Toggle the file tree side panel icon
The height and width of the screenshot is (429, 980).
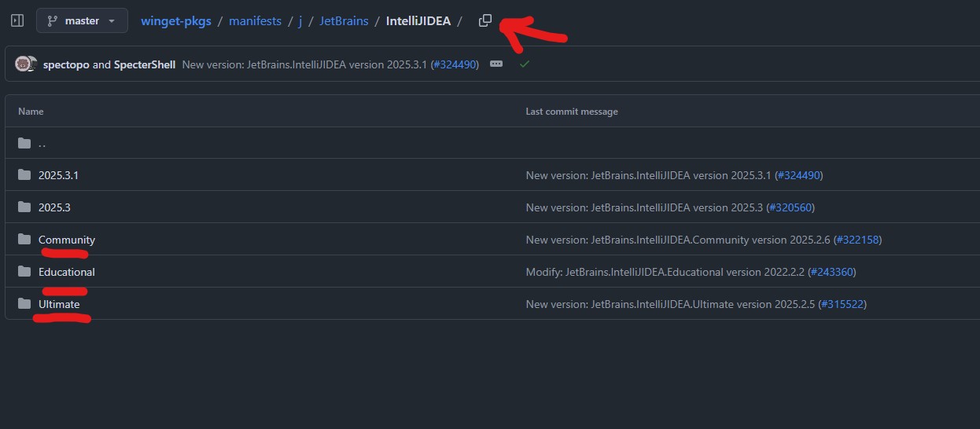[17, 21]
